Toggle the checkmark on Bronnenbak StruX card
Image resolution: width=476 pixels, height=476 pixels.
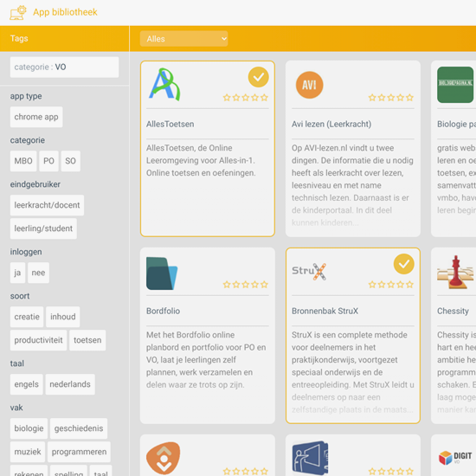(x=404, y=264)
